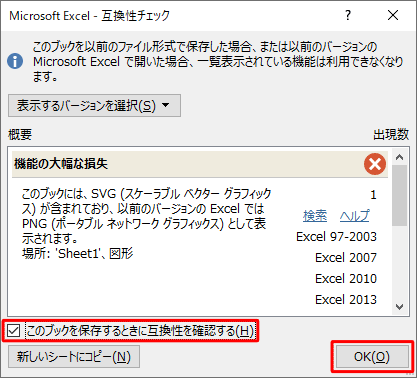Image resolution: width=417 pixels, height=378 pixels.
Task: Click the 新しいシートにコピー button
Action: pos(74,357)
